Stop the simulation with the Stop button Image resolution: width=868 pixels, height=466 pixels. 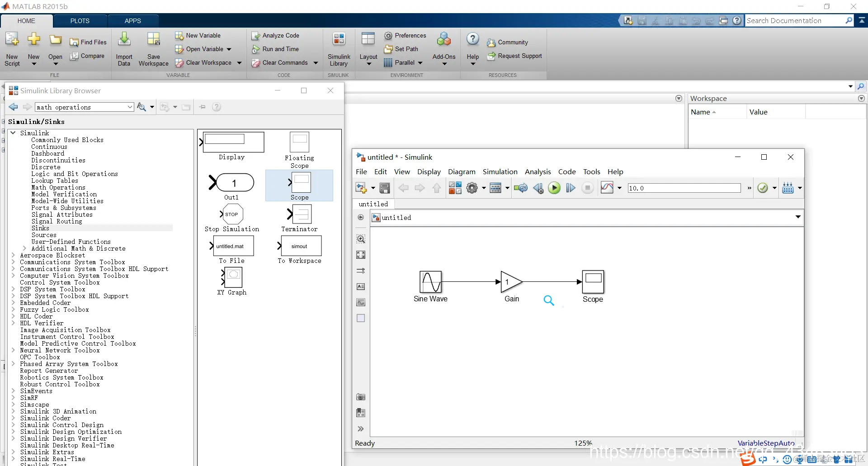pyautogui.click(x=587, y=188)
